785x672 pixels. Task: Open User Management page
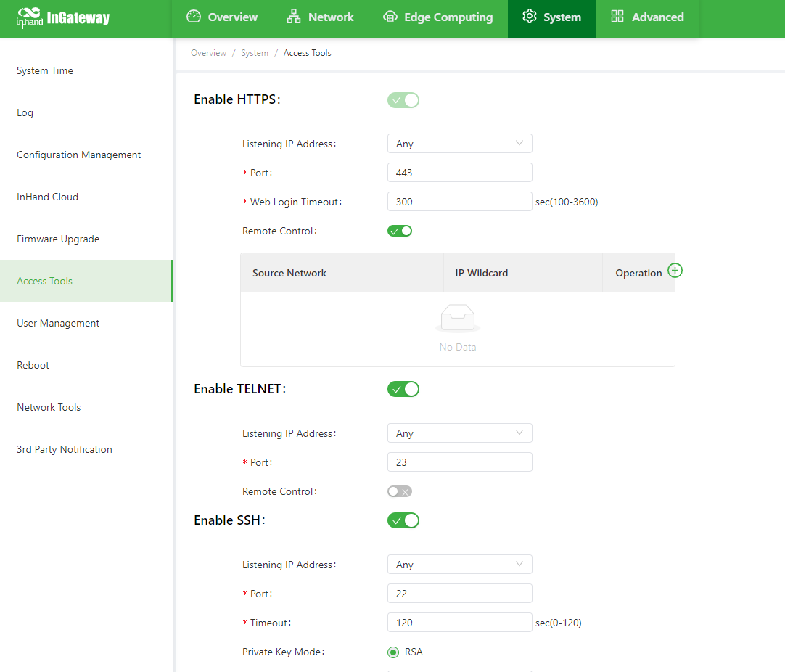(x=86, y=323)
